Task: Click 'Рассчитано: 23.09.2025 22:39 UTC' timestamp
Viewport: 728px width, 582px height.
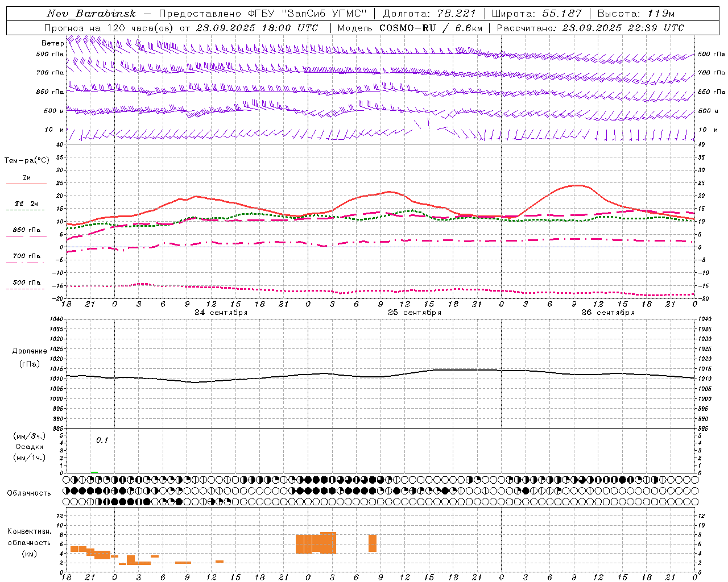Action: 591,28
